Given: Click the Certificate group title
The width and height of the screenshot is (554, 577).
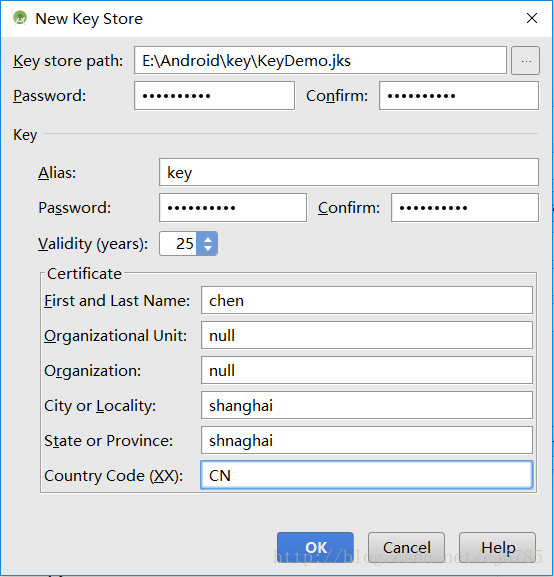Looking at the screenshot, I should tap(84, 273).
